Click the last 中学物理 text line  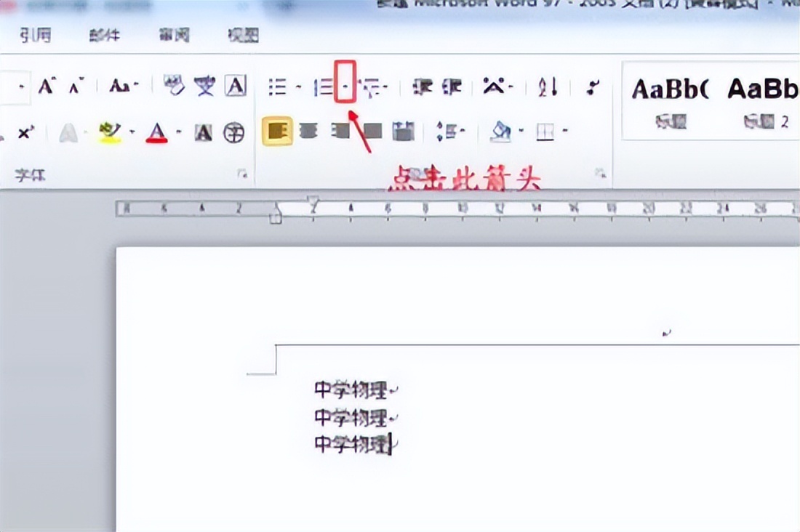352,444
